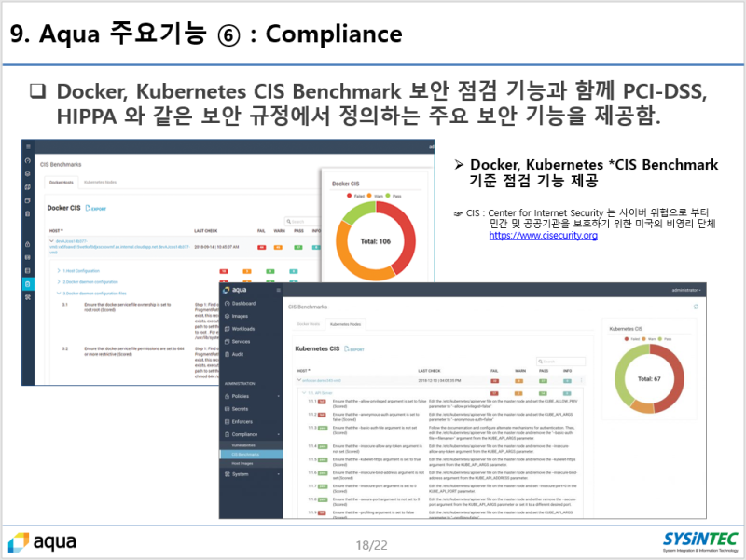Select CIS Benchmarks under Compliance
The image size is (746, 560).
tap(244, 456)
